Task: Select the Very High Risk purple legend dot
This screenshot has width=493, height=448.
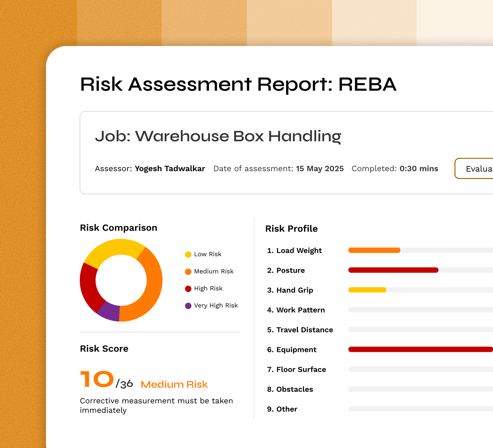Action: pos(188,306)
